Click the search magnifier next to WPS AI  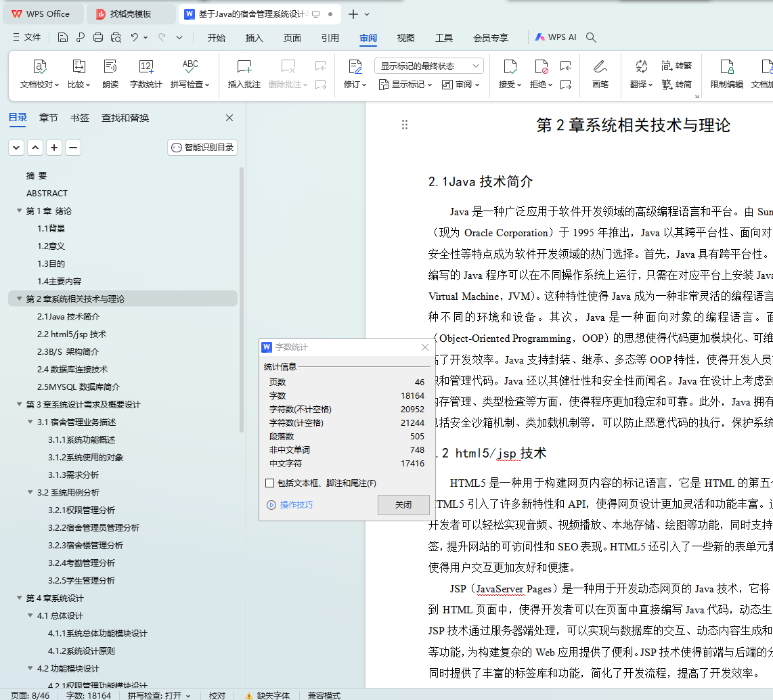click(x=591, y=38)
